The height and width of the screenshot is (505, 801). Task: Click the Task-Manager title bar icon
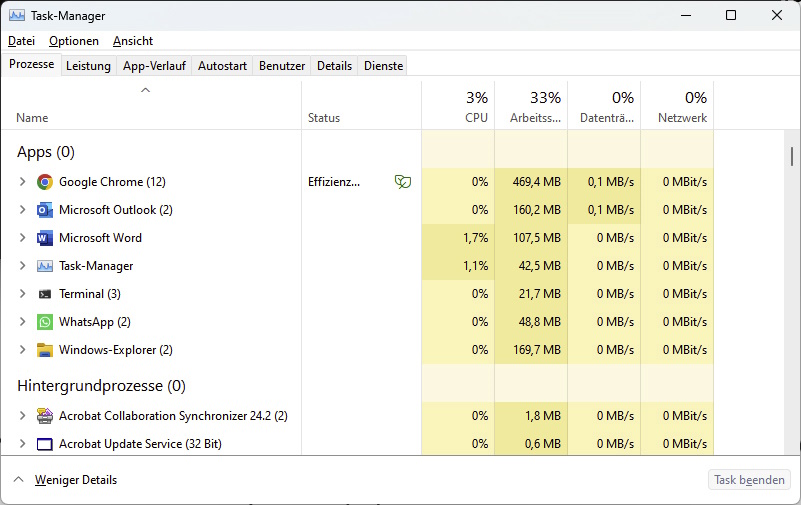point(17,15)
